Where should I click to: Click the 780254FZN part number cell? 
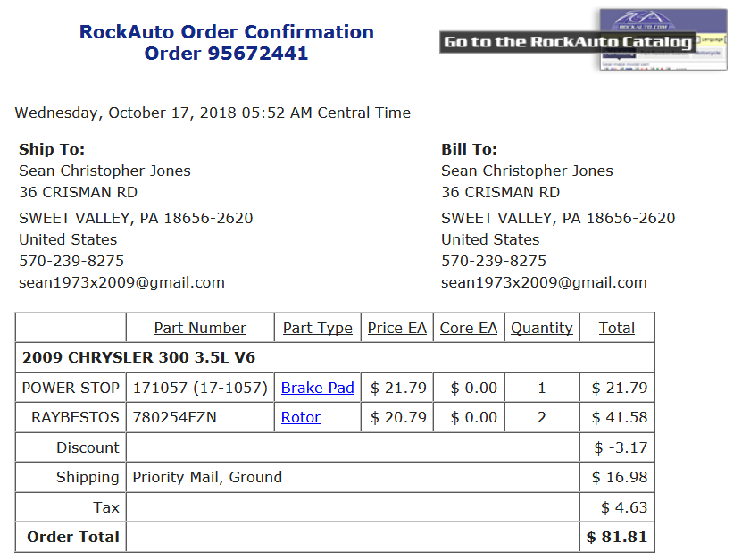[x=200, y=417]
